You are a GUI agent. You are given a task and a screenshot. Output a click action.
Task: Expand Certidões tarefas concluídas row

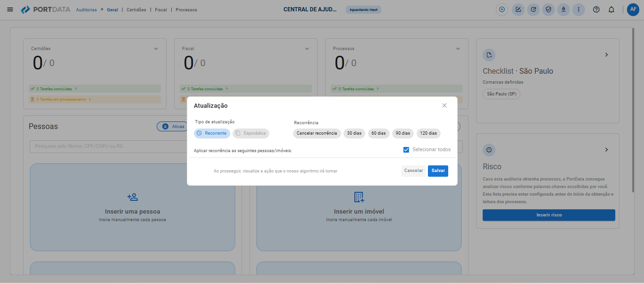click(x=95, y=89)
